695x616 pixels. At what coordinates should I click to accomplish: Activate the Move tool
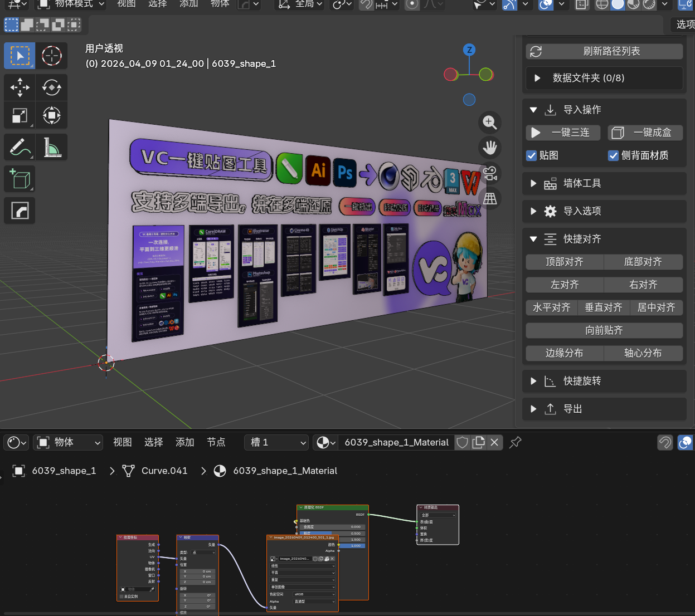click(20, 87)
